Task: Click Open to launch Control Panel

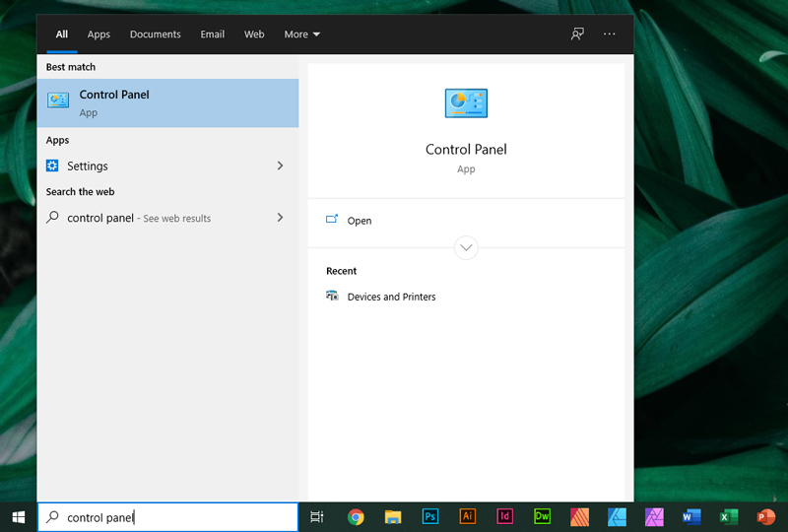Action: 466,221
